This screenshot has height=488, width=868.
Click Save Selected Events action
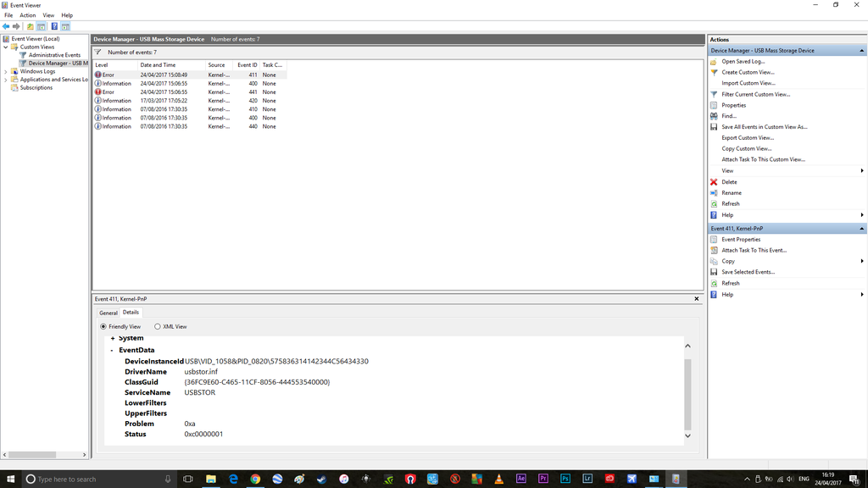(748, 272)
